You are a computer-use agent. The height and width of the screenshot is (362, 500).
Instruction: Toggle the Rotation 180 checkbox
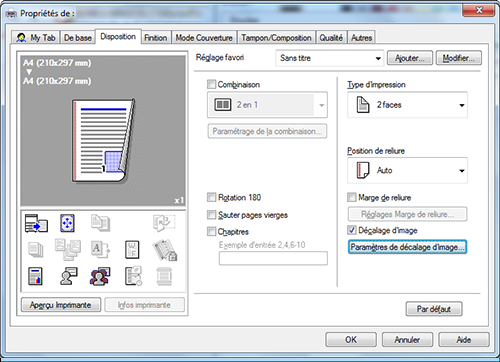(x=211, y=197)
